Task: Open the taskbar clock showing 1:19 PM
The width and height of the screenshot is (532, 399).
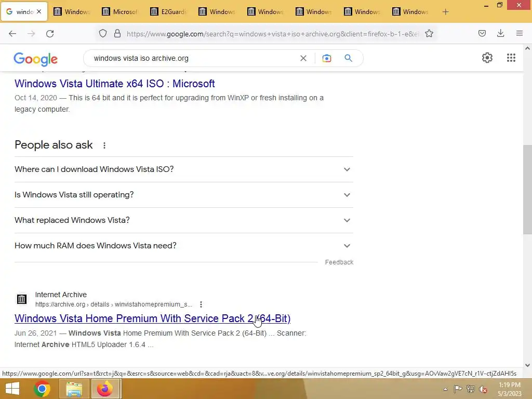Action: tap(510, 389)
